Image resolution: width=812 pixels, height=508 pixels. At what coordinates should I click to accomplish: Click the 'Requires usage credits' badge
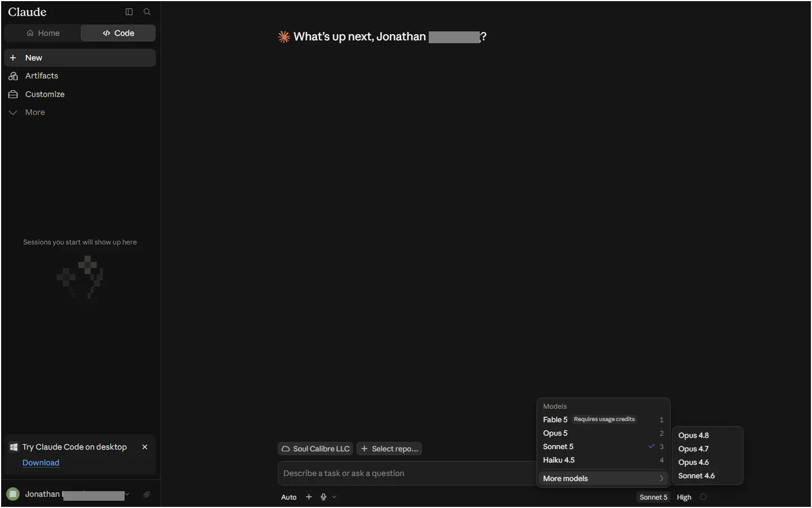[604, 419]
